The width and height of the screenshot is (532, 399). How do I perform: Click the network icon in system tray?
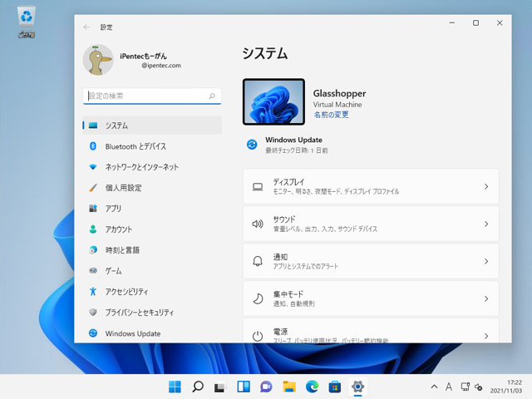pos(465,387)
